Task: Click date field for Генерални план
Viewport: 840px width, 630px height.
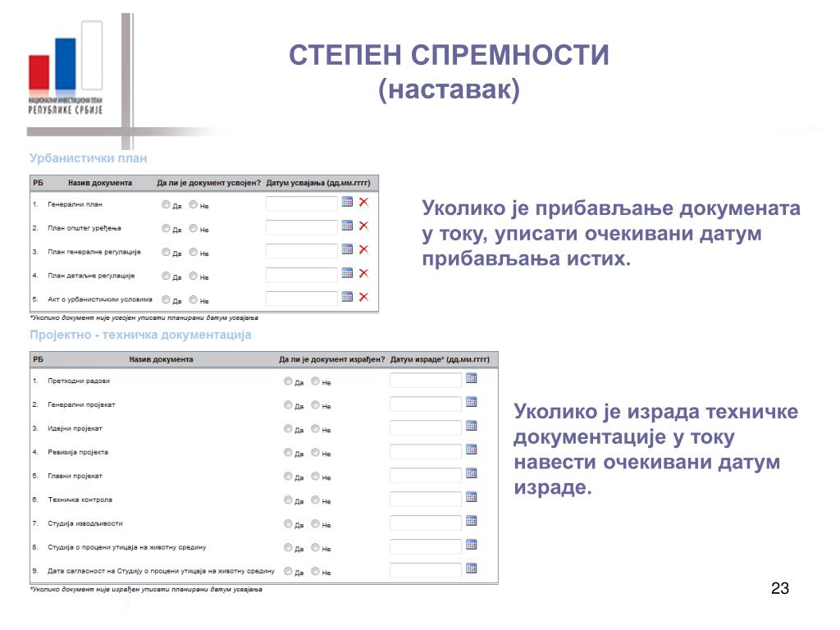Action: click(302, 203)
